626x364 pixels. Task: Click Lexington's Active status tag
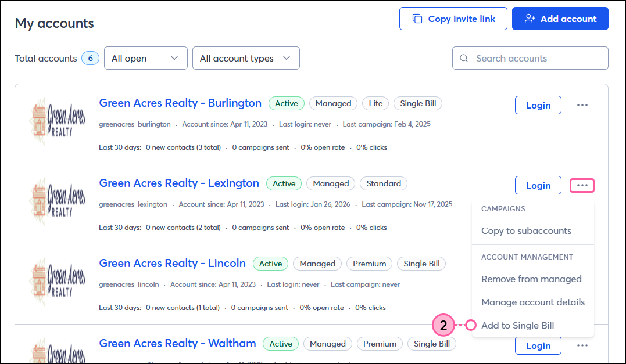pyautogui.click(x=284, y=183)
